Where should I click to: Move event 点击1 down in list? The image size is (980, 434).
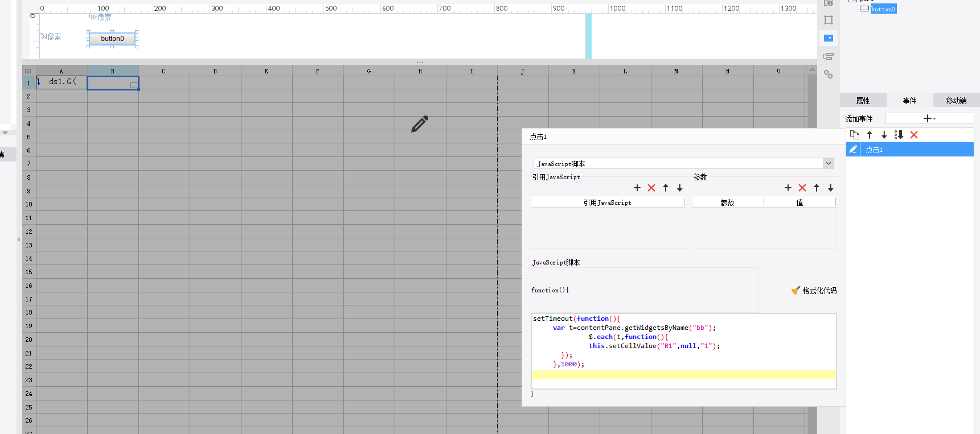[x=884, y=135]
